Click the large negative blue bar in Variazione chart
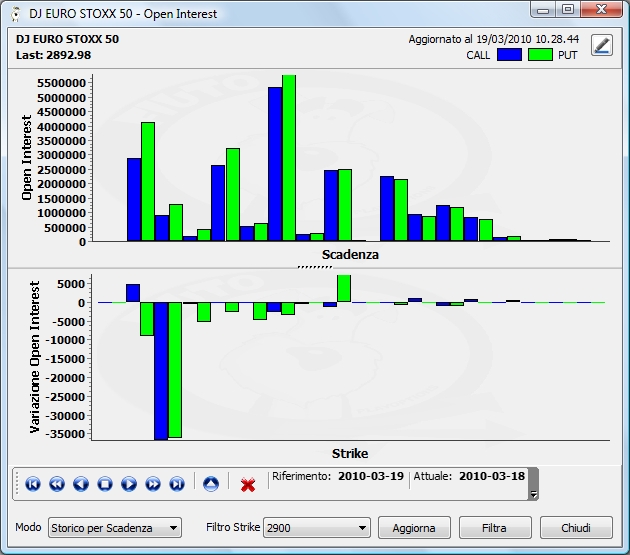630x555 pixels. click(161, 371)
